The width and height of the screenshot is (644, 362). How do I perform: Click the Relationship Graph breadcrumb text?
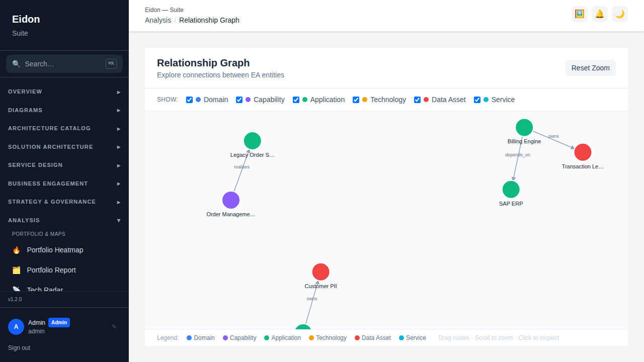[x=209, y=20]
